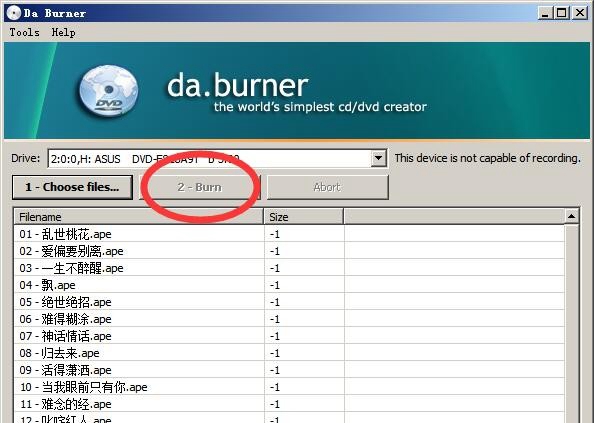Open the Help menu
The width and height of the screenshot is (594, 423).
63,33
